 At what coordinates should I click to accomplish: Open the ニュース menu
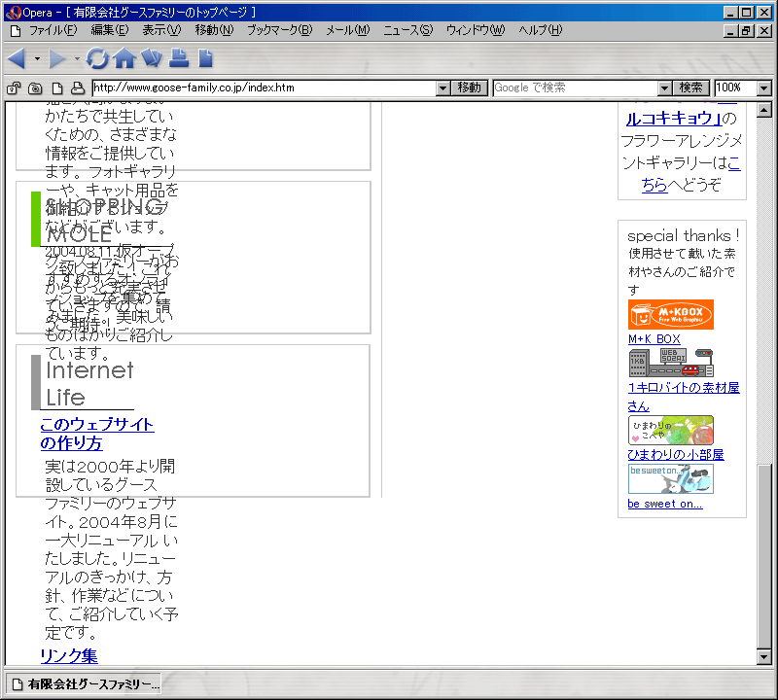point(407,31)
